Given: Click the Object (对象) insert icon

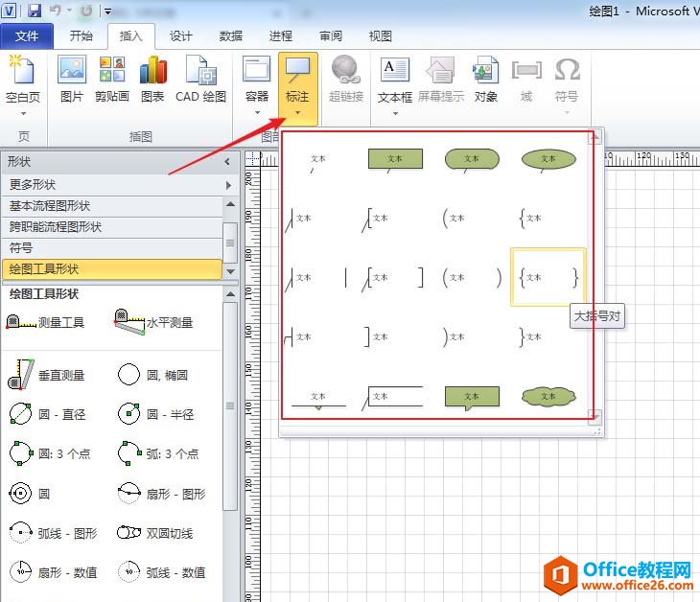Looking at the screenshot, I should click(486, 78).
